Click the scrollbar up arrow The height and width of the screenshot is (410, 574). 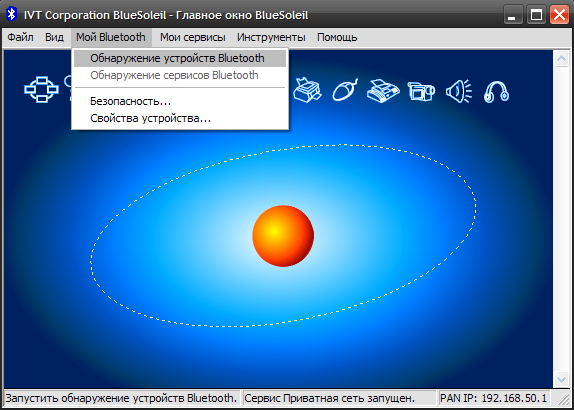click(561, 59)
